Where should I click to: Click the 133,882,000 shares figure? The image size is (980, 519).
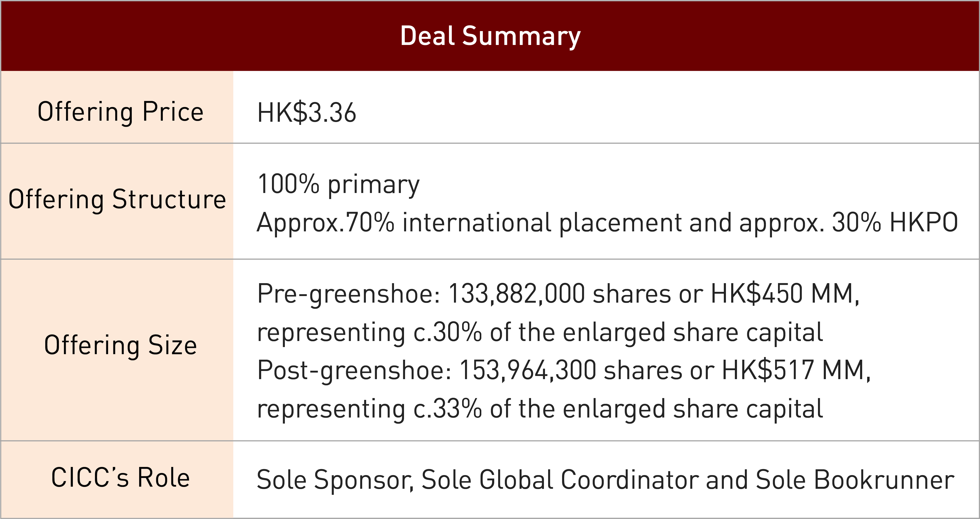click(516, 294)
